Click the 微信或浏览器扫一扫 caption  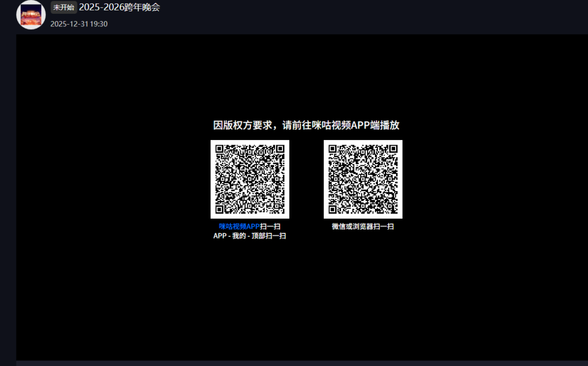[x=363, y=227]
